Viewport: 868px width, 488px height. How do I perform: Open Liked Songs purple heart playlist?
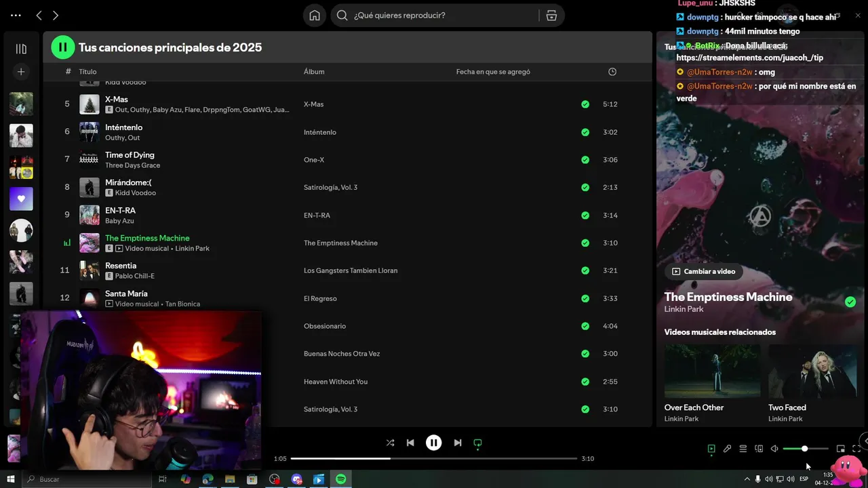click(x=21, y=199)
